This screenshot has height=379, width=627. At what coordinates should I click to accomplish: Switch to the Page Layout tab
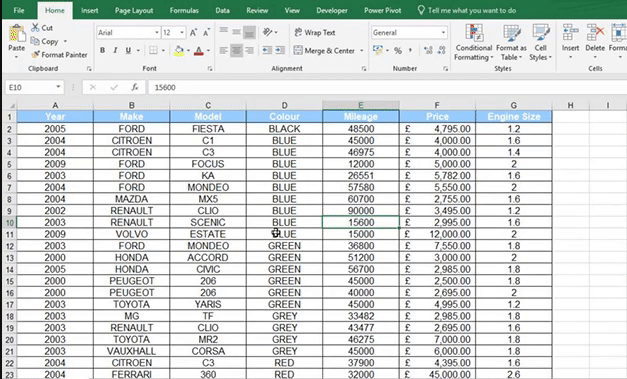(x=134, y=10)
